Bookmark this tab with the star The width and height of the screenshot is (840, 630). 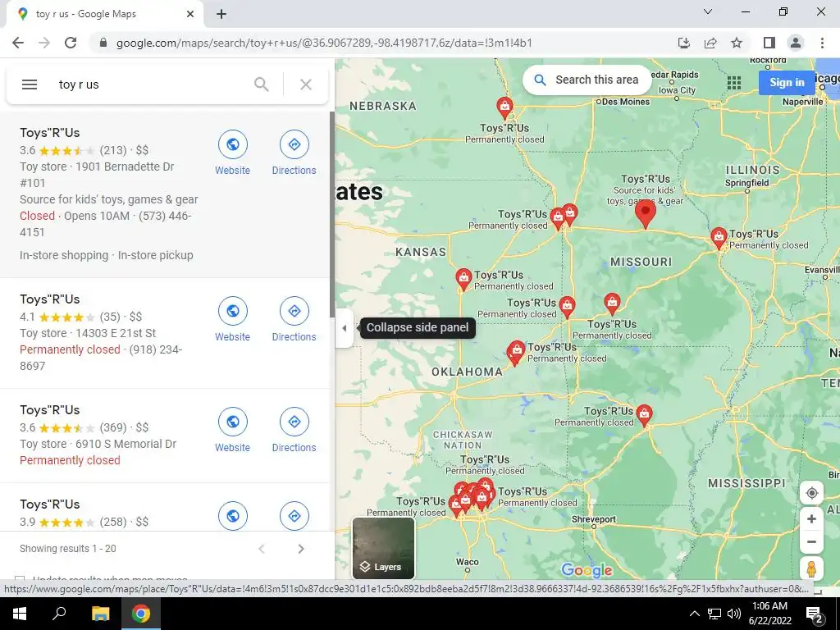pos(737,43)
